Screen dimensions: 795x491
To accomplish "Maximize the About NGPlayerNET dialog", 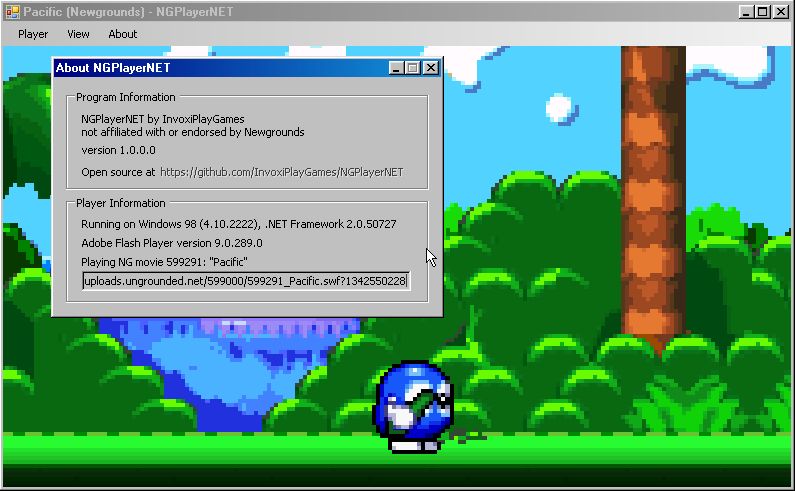I will click(413, 67).
